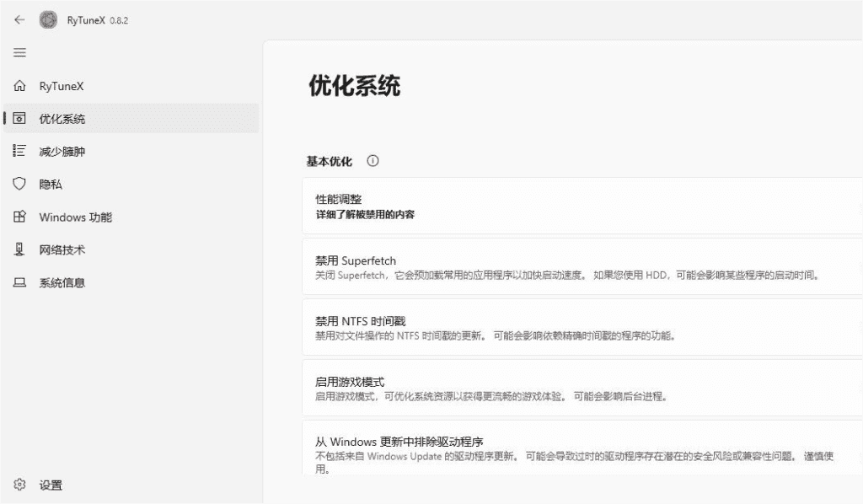Select the 减少臃肿 debloat list icon
Image resolution: width=863 pixels, height=504 pixels.
pyautogui.click(x=19, y=151)
